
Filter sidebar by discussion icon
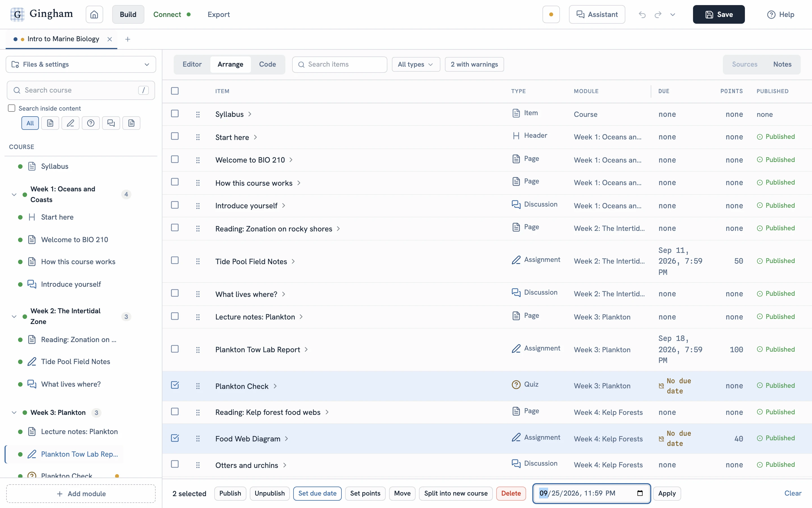(111, 123)
